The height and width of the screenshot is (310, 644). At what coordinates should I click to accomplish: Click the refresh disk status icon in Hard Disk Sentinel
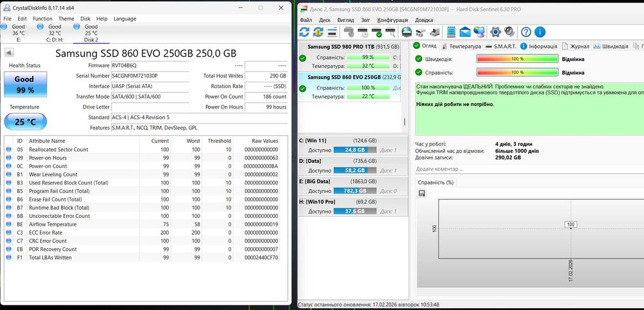click(305, 32)
